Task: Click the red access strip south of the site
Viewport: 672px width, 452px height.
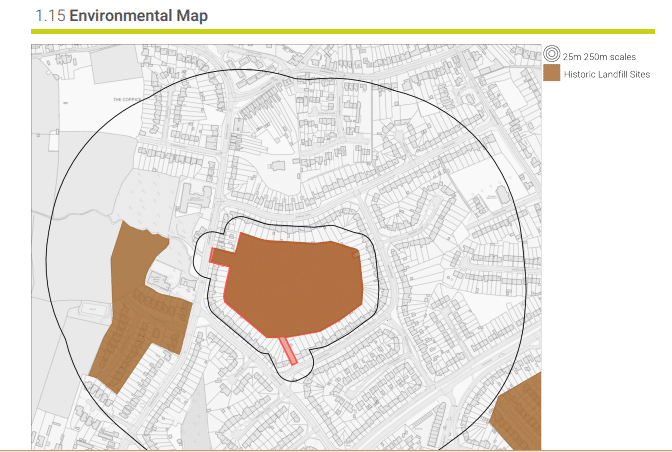Action: (288, 351)
